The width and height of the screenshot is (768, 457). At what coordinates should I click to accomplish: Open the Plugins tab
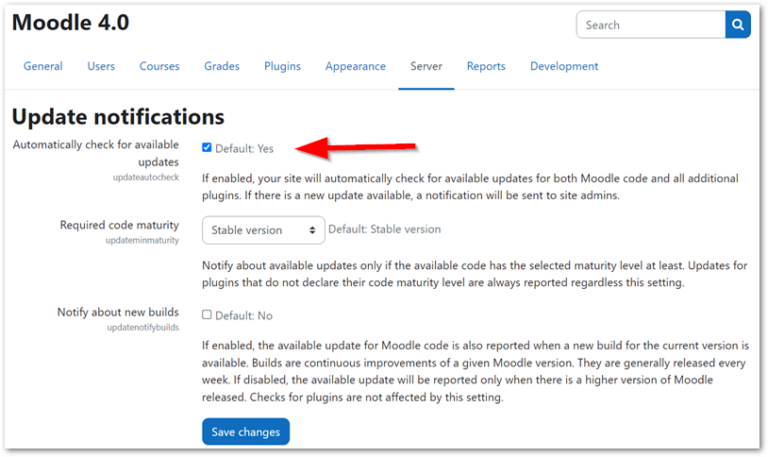click(282, 67)
